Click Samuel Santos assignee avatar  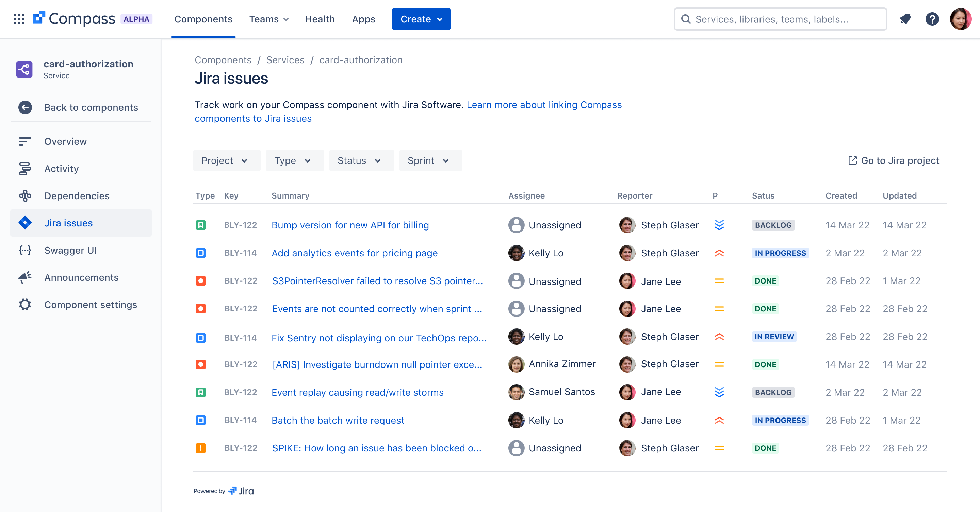516,392
